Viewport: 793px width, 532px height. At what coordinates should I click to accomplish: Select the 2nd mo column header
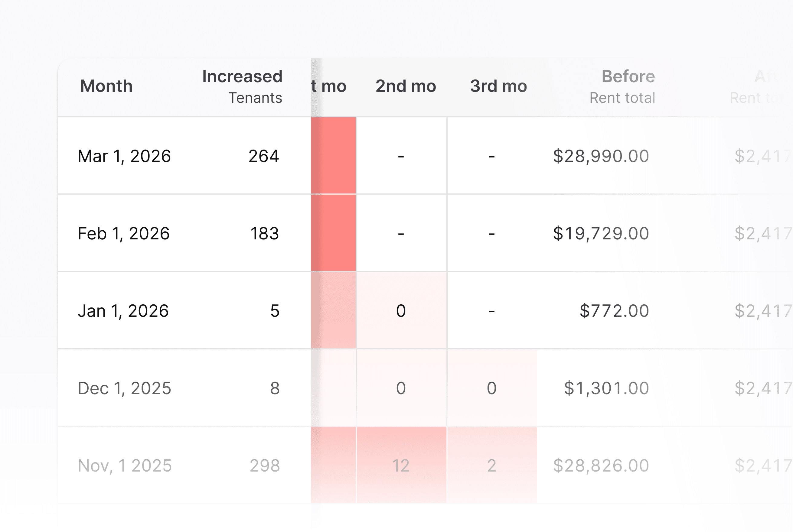coord(405,86)
